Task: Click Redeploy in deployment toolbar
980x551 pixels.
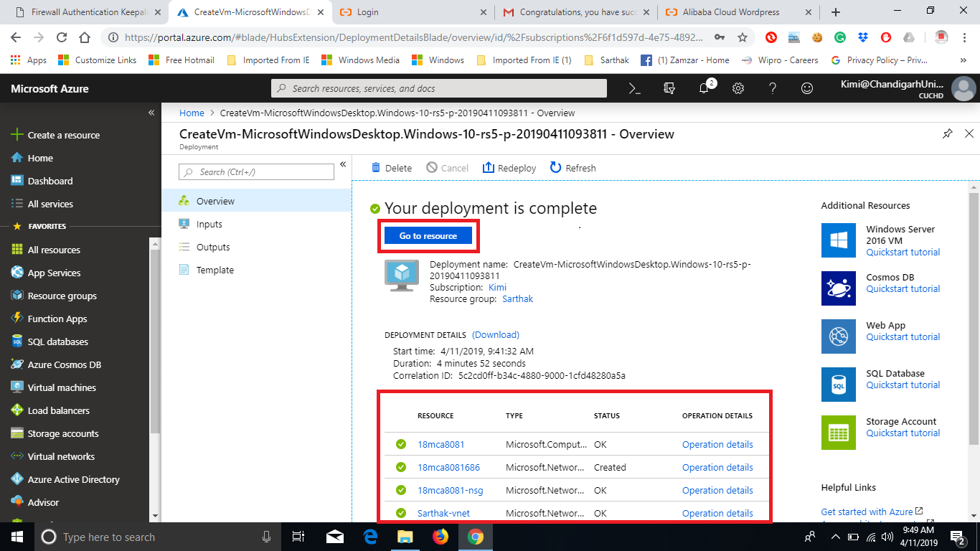Action: click(x=509, y=168)
